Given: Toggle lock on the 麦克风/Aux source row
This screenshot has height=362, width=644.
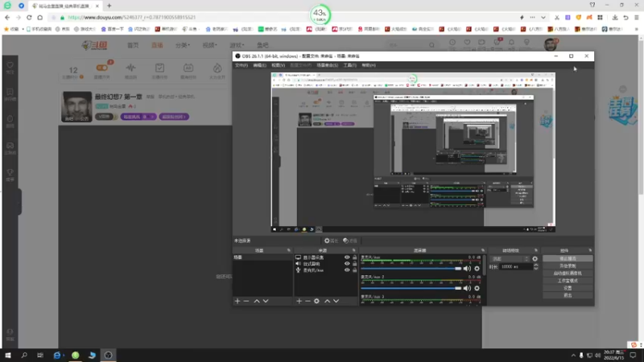Looking at the screenshot, I should [x=355, y=270].
